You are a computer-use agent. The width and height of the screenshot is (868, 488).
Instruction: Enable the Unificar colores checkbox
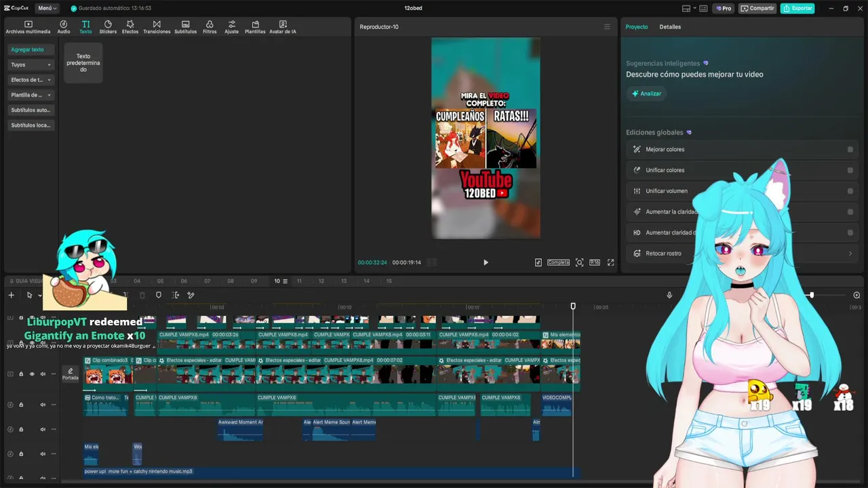click(850, 170)
